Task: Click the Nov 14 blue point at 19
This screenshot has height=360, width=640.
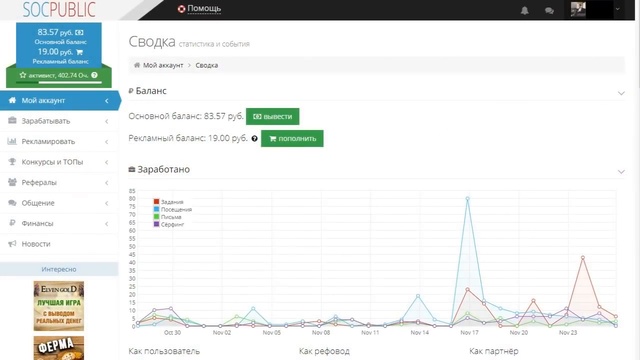Action: click(418, 296)
